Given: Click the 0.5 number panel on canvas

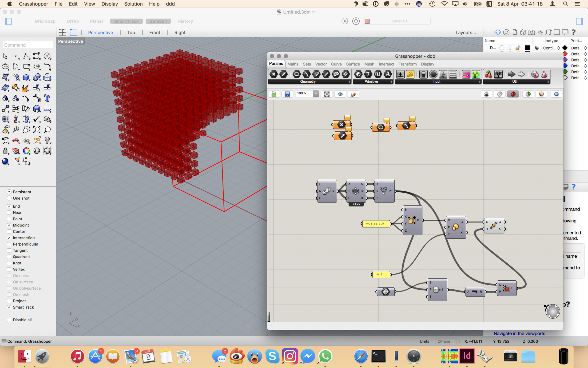Looking at the screenshot, I should pyautogui.click(x=381, y=275).
